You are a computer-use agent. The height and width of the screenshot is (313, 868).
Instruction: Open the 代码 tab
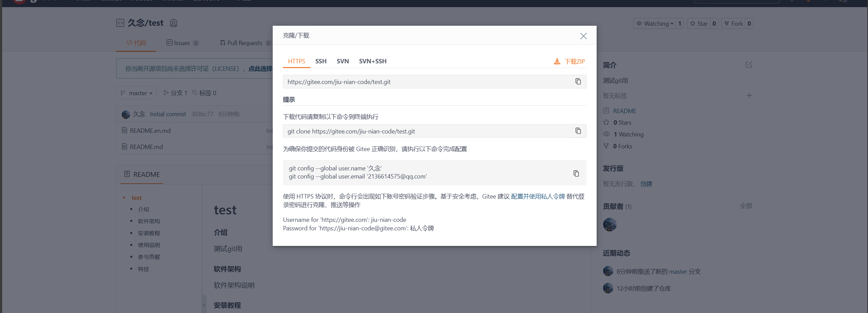click(136, 43)
